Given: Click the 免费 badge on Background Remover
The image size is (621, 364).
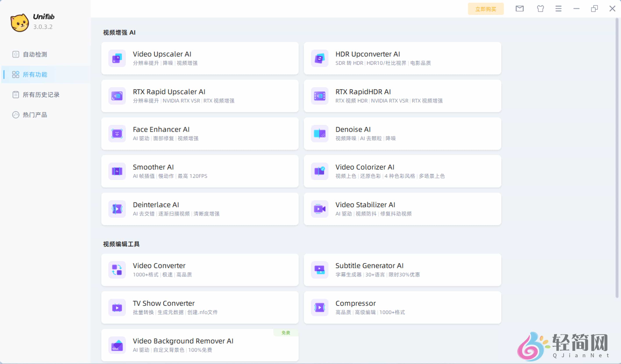Looking at the screenshot, I should [286, 333].
